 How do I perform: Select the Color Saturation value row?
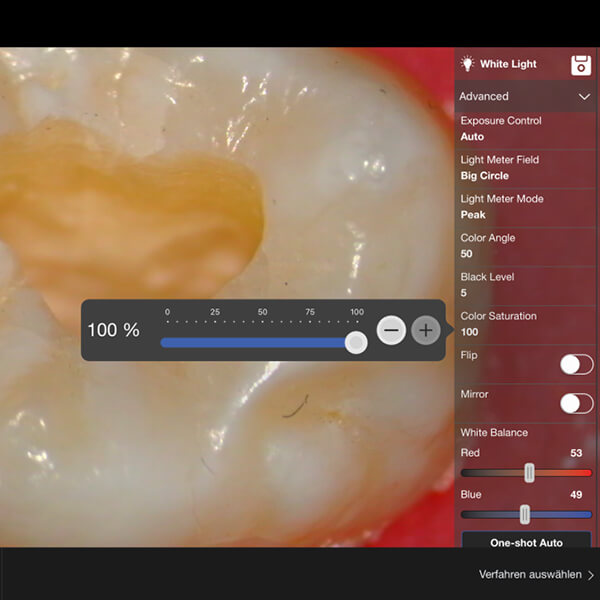(525, 324)
